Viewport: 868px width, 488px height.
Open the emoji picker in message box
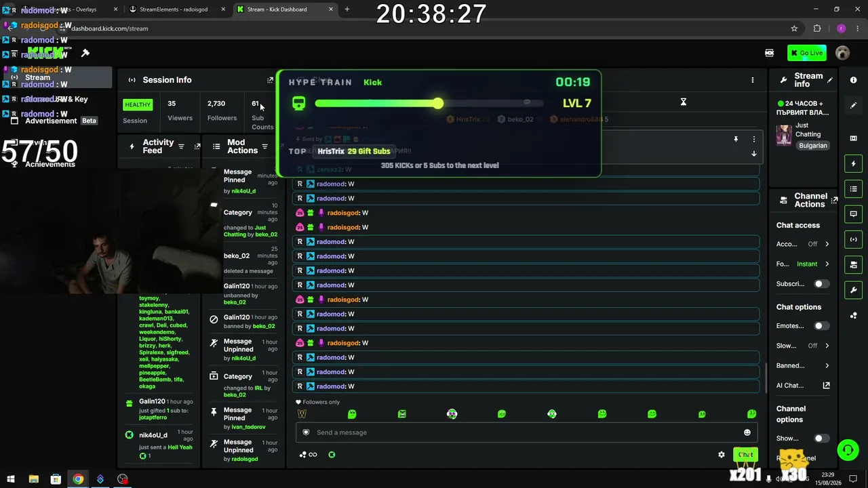coord(747,432)
